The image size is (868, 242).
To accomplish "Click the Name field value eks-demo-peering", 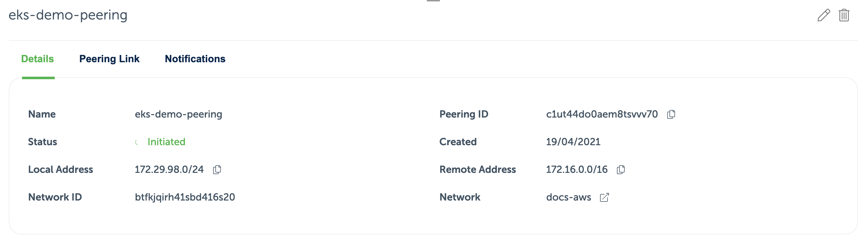I will (178, 114).
